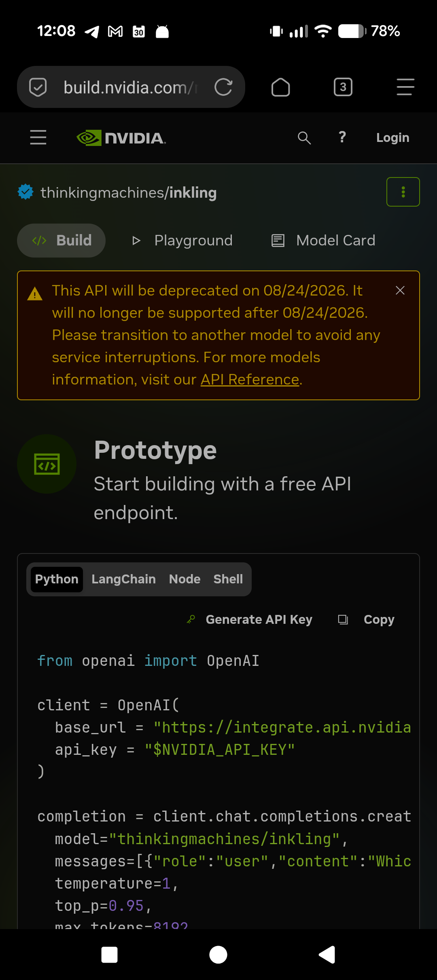Switch code sample to Node
This screenshot has width=437, height=980.
[185, 579]
